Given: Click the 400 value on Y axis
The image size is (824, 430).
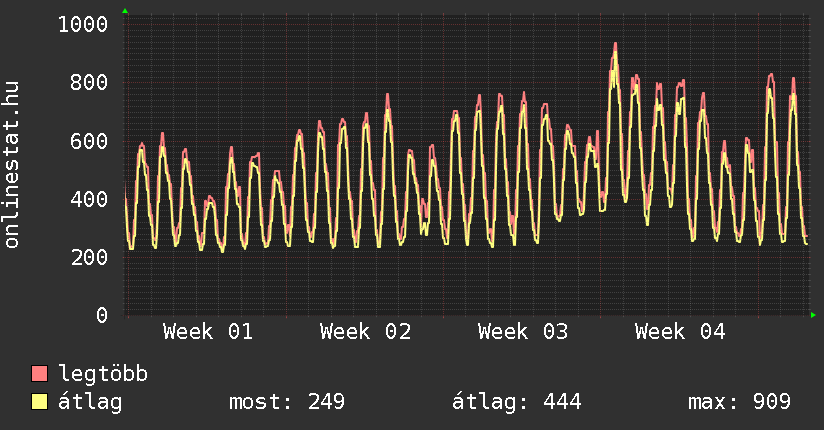Looking at the screenshot, I should click(x=88, y=199).
